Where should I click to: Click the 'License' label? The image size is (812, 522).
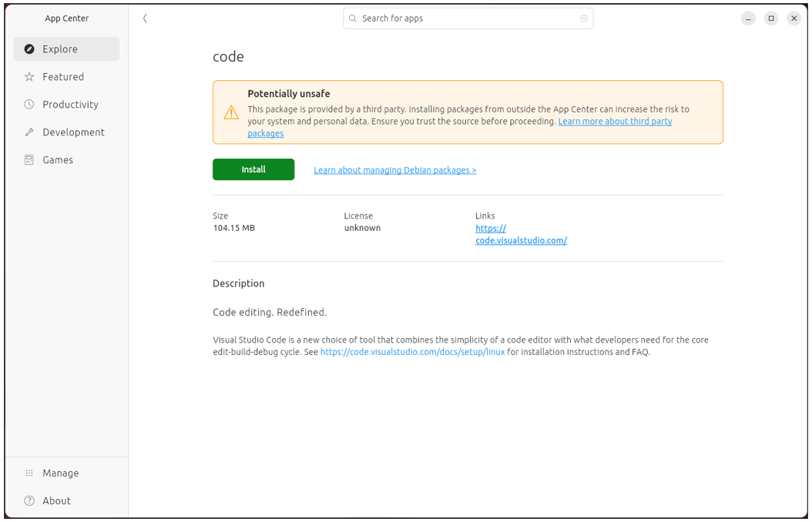(358, 216)
